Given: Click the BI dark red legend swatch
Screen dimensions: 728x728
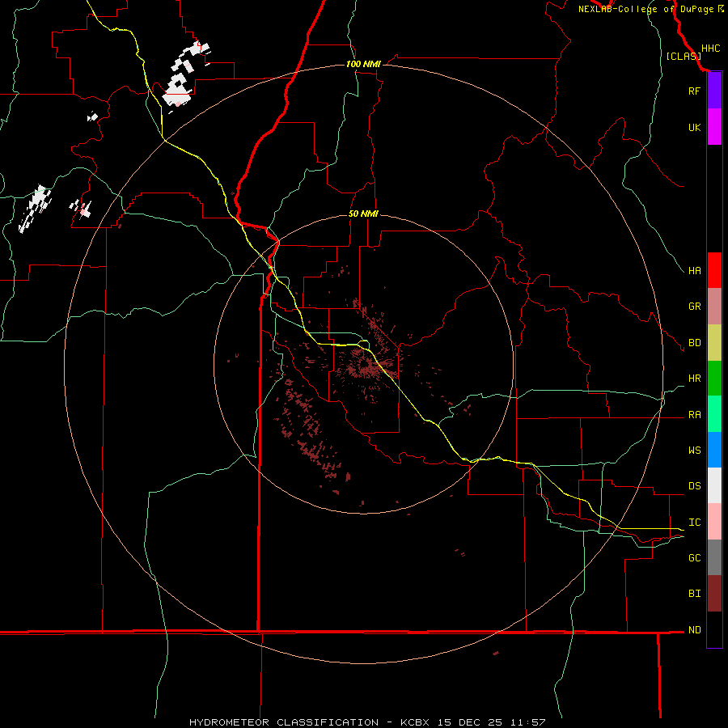Looking at the screenshot, I should [714, 594].
